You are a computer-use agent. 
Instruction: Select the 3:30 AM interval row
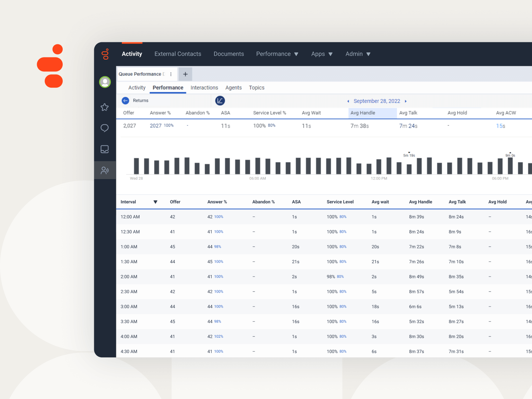tap(324, 321)
